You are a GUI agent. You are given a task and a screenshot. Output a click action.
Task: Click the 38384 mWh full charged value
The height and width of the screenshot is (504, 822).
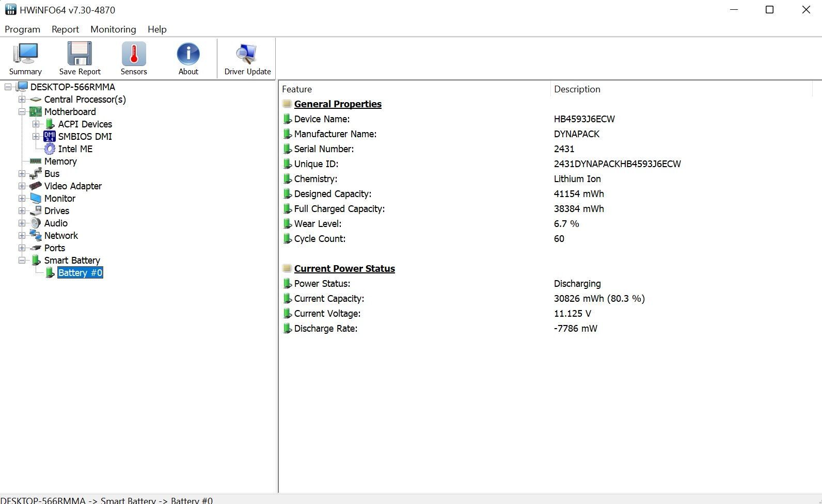tap(579, 209)
